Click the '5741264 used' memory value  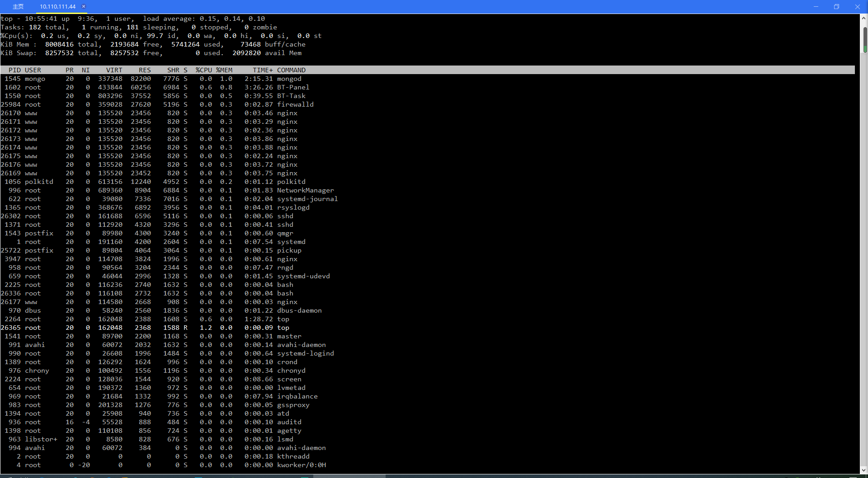(x=195, y=44)
